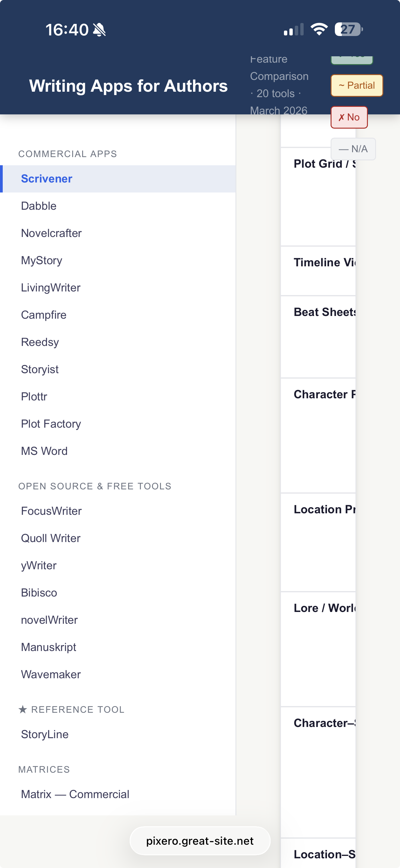Go to the Novelcrafter entry
Screen dimensions: 400x868
click(51, 233)
